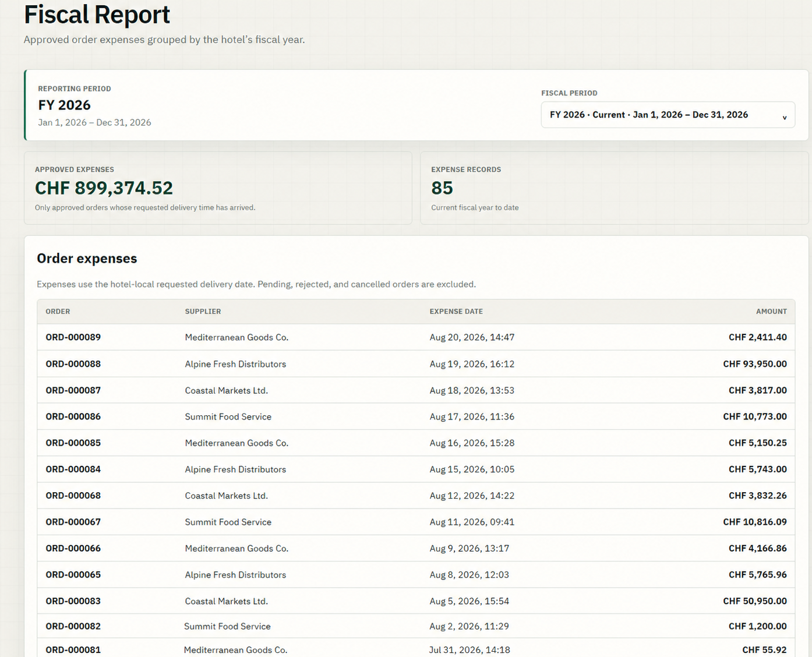Select order ORD-000082

tap(73, 626)
